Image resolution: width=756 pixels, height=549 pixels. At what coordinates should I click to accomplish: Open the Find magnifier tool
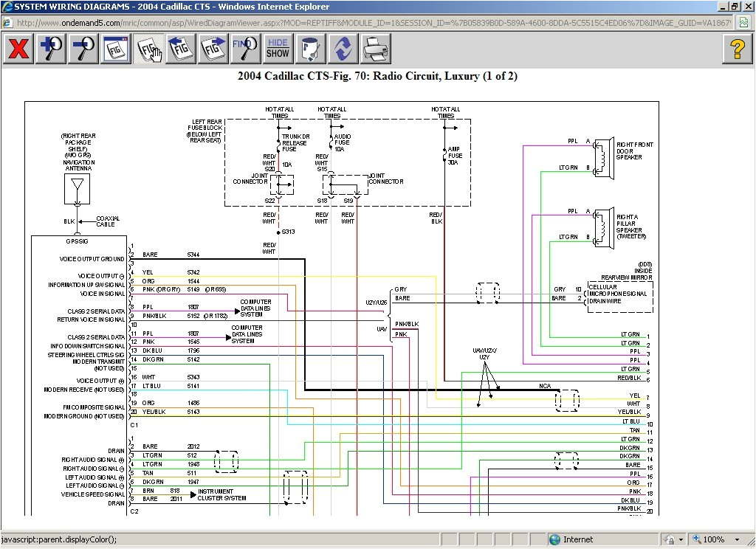245,49
